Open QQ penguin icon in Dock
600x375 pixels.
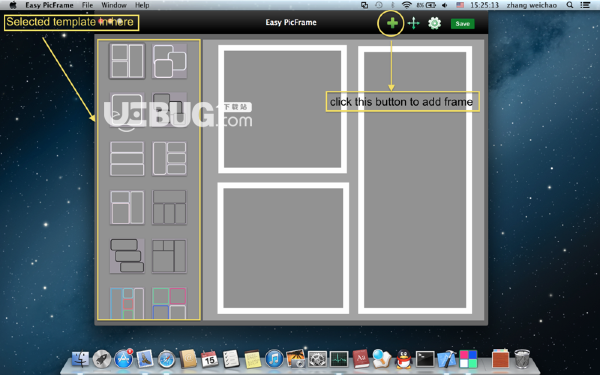click(403, 359)
